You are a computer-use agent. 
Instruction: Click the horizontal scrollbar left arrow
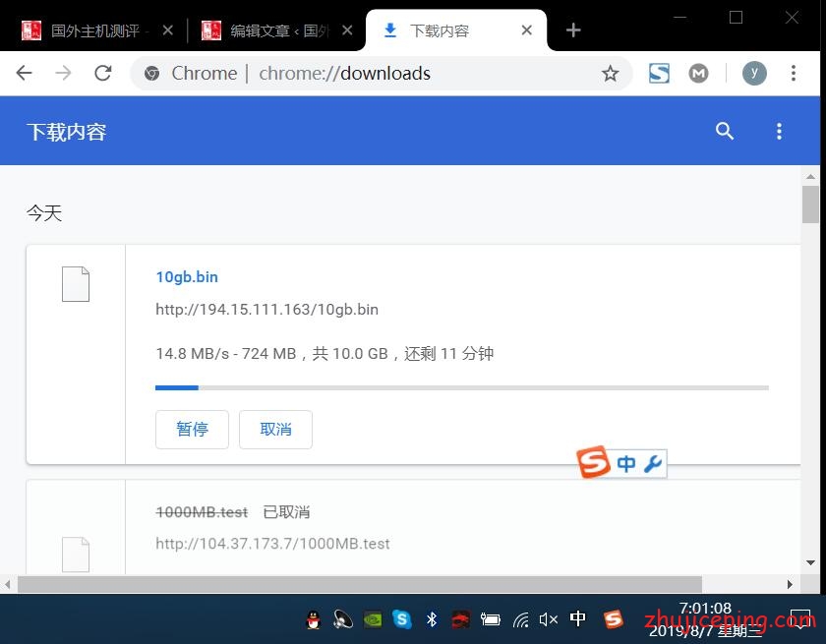pyautogui.click(x=8, y=584)
